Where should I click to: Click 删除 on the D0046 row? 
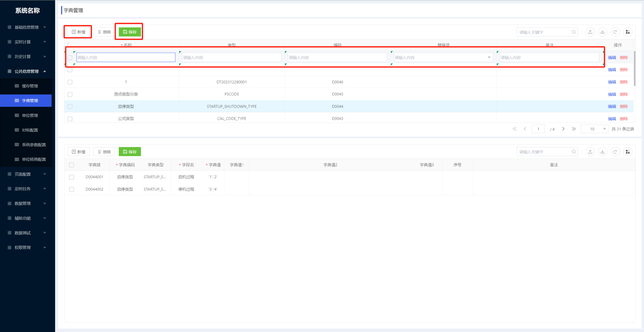coord(624,82)
